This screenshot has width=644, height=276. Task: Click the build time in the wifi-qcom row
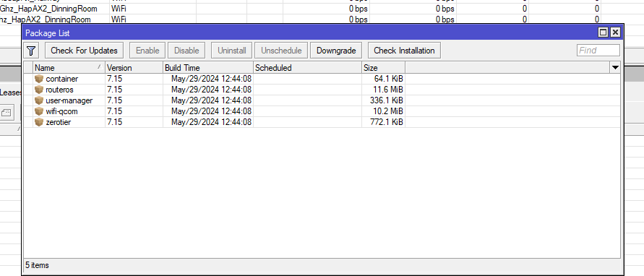click(212, 111)
